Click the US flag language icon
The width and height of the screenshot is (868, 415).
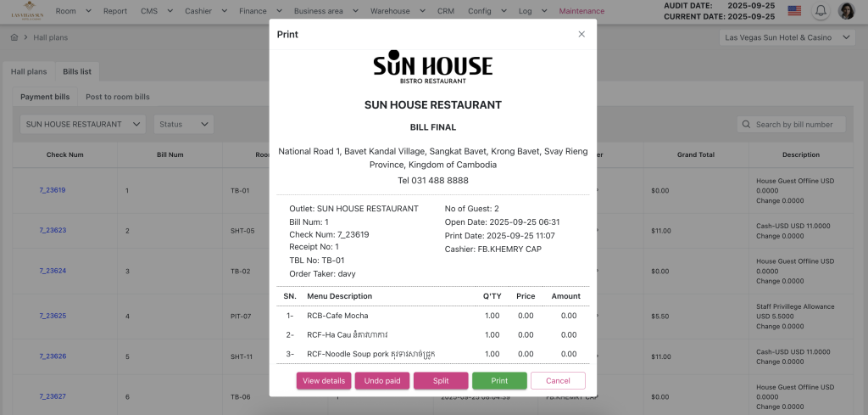pyautogui.click(x=794, y=11)
